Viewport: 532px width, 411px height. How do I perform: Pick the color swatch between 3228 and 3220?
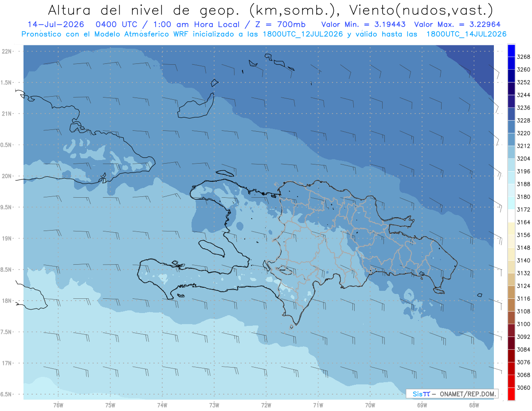[511, 127]
